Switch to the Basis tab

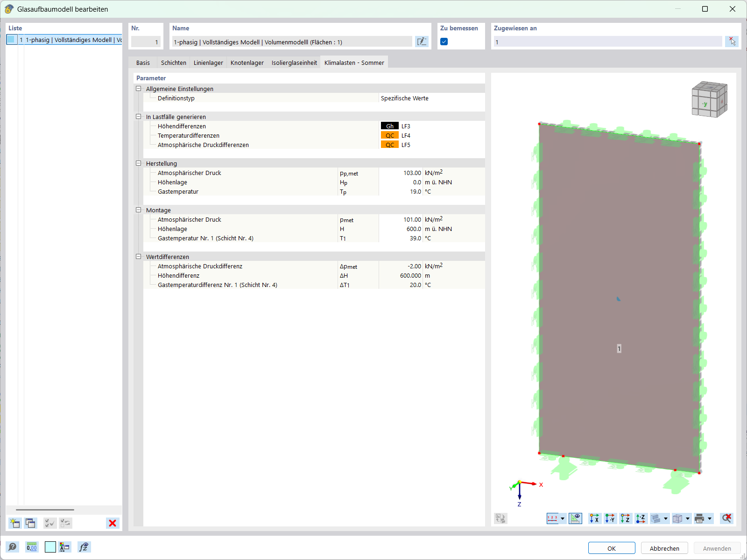point(143,63)
